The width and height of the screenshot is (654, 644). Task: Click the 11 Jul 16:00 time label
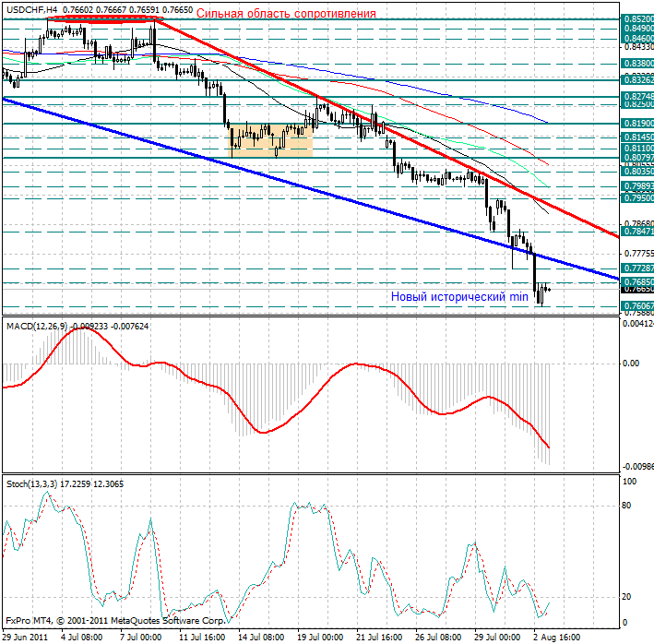pyautogui.click(x=202, y=638)
